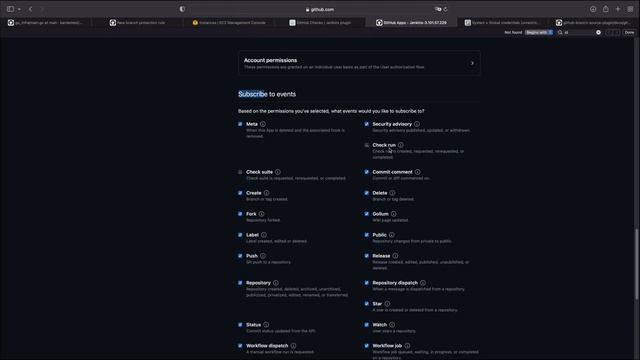
Task: Toggle the Safari sidebar button
Action: pos(10,9)
